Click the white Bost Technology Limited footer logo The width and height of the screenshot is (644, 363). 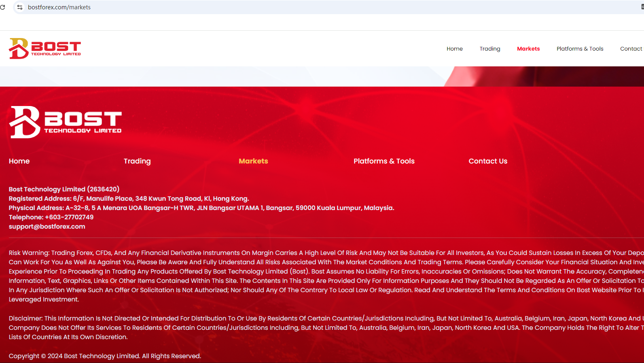pos(65,122)
